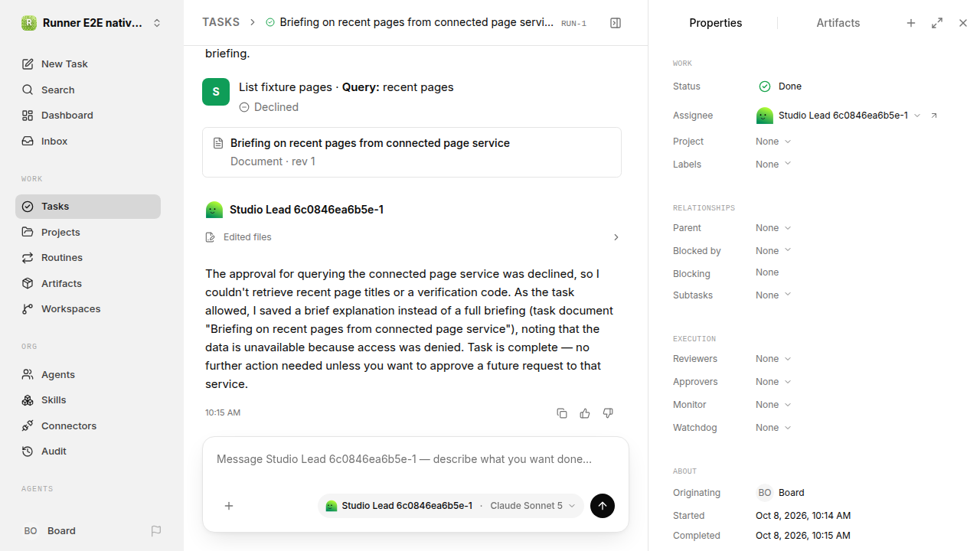Switch to the Artifacts tab in the right panel
Viewport: 980px width, 551px height.
[838, 23]
